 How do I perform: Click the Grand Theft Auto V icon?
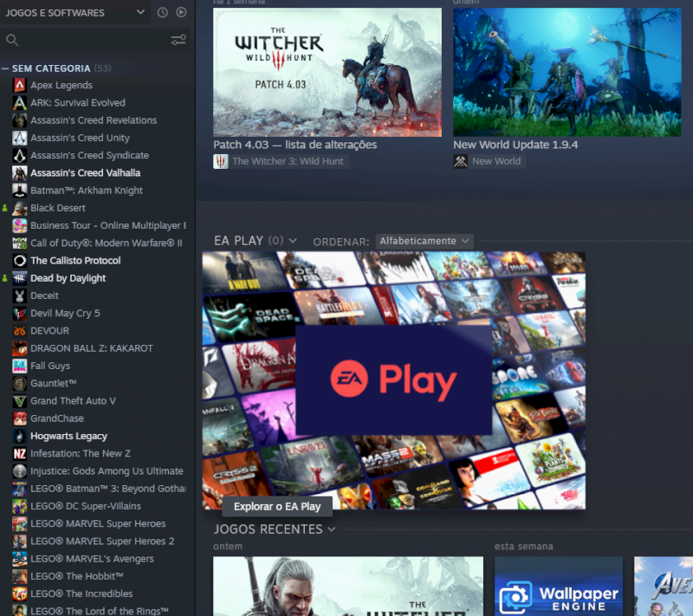pyautogui.click(x=19, y=401)
